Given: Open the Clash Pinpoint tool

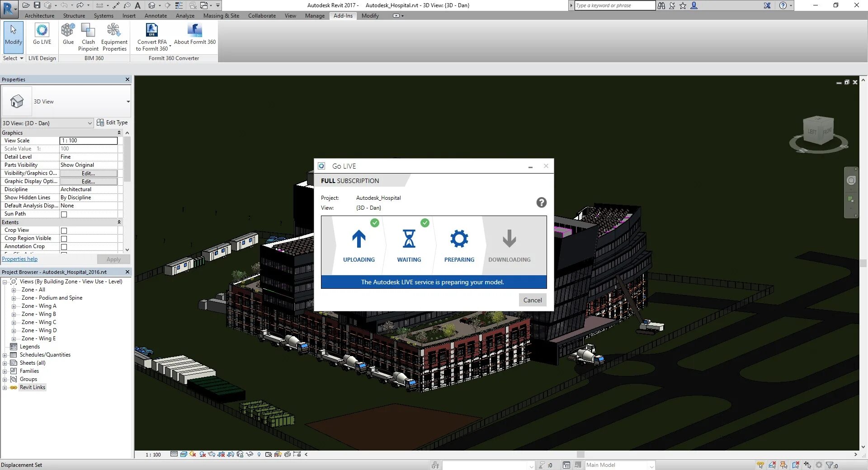Looking at the screenshot, I should (x=88, y=38).
